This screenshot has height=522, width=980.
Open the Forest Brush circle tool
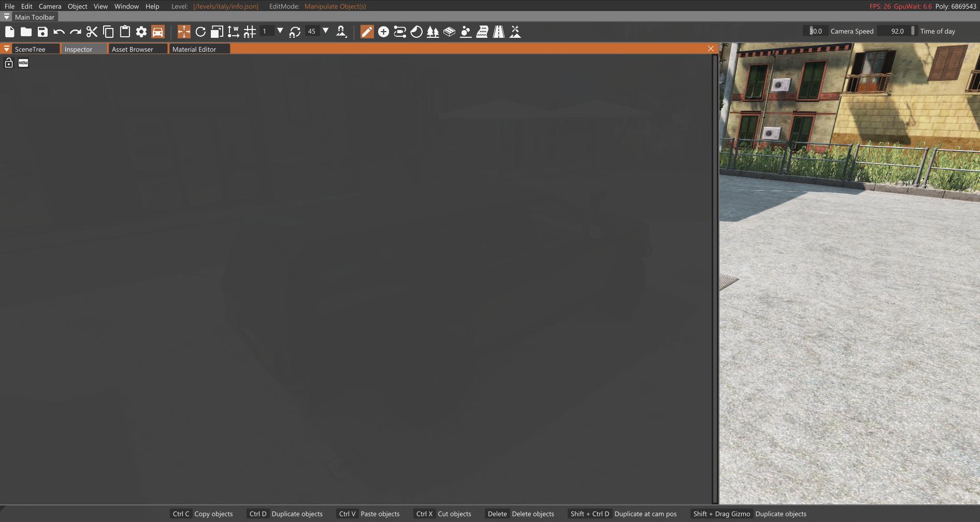416,32
